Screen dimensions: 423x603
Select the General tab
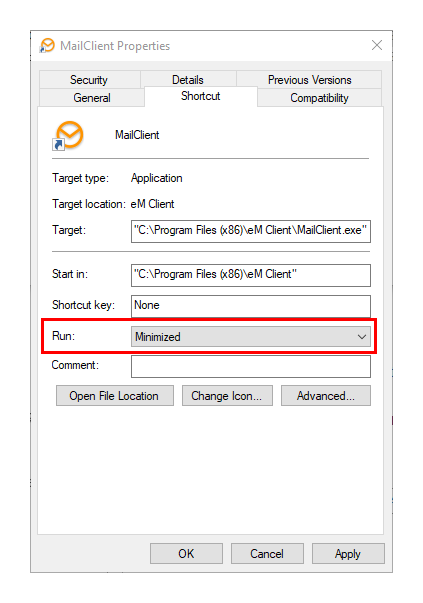(x=92, y=98)
